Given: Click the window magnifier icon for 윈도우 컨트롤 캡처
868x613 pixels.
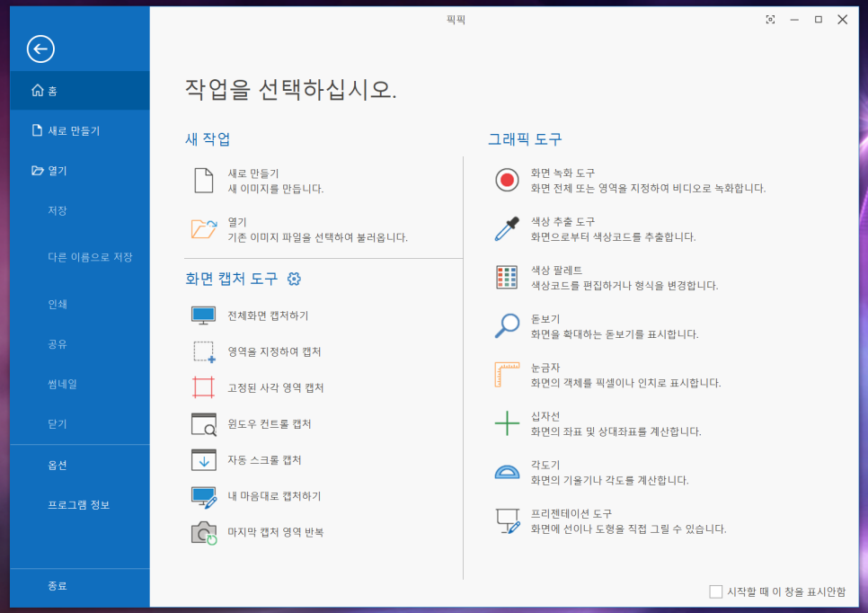Looking at the screenshot, I should [x=204, y=424].
